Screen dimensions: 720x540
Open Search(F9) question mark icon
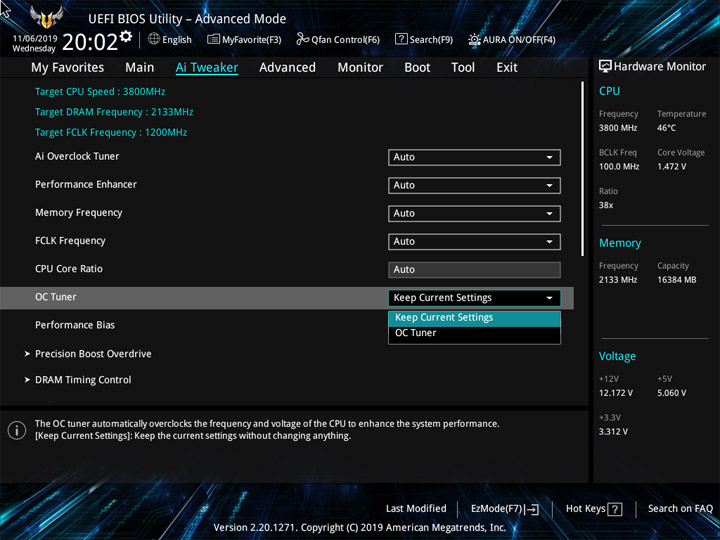coord(401,39)
